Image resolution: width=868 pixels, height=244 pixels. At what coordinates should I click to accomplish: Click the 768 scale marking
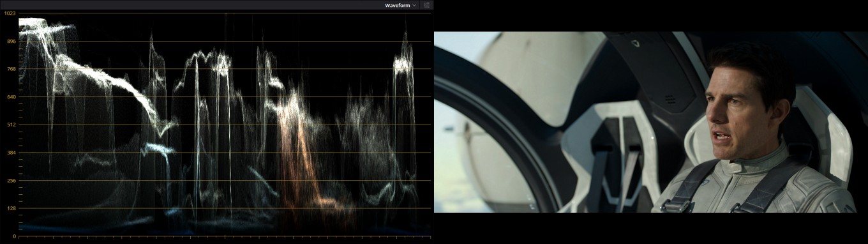click(x=11, y=69)
